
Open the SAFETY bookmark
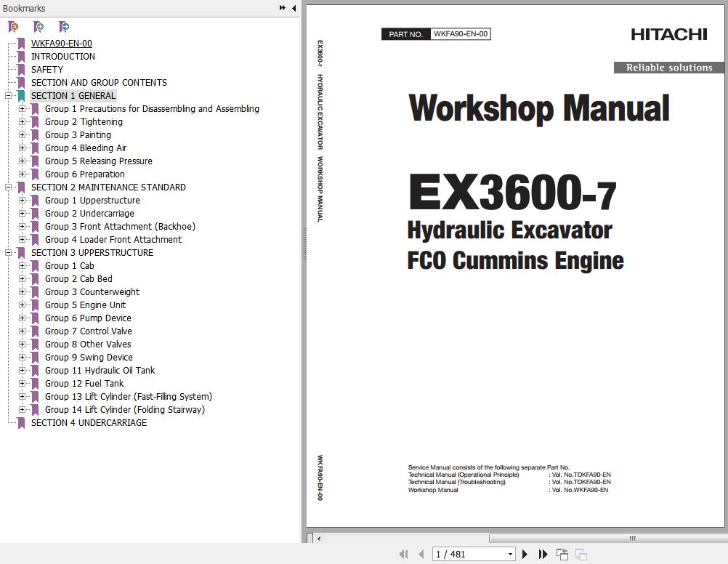[47, 69]
